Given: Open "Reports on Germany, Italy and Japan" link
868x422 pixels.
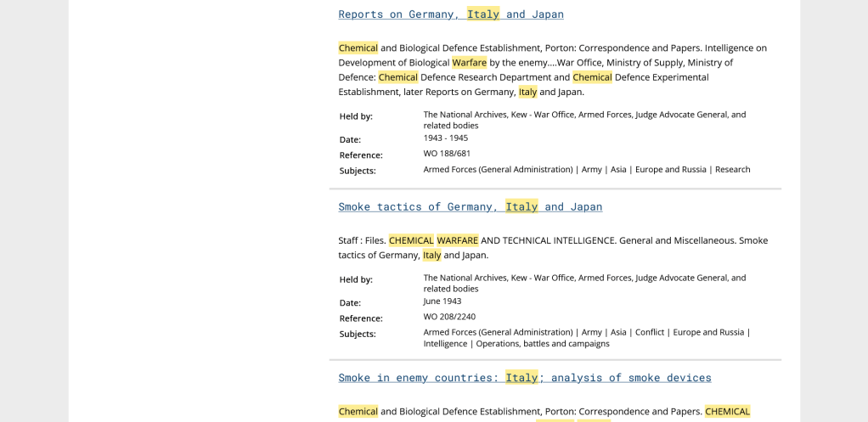Looking at the screenshot, I should coord(450,14).
